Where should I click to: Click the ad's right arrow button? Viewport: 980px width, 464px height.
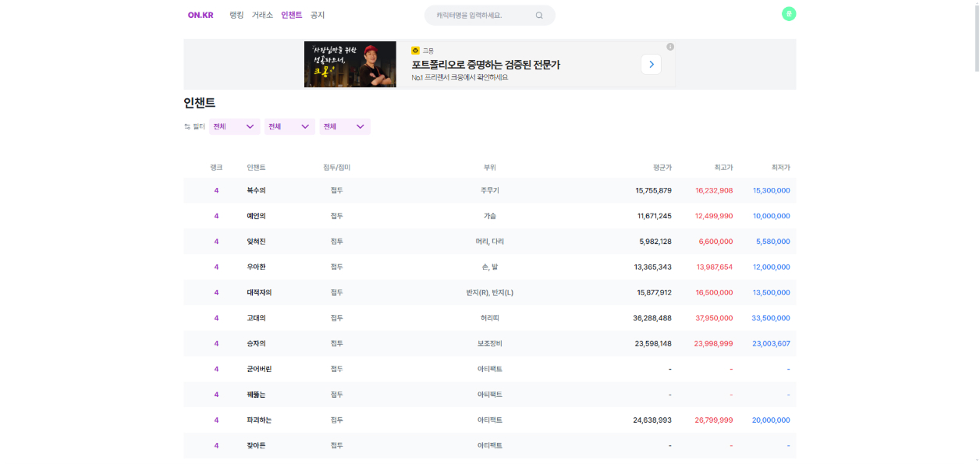pyautogui.click(x=652, y=65)
